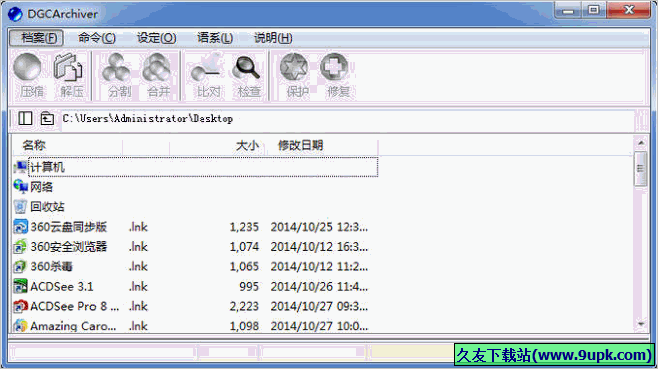Select the 360云盘同步版 file name
The image size is (658, 369).
click(x=69, y=227)
